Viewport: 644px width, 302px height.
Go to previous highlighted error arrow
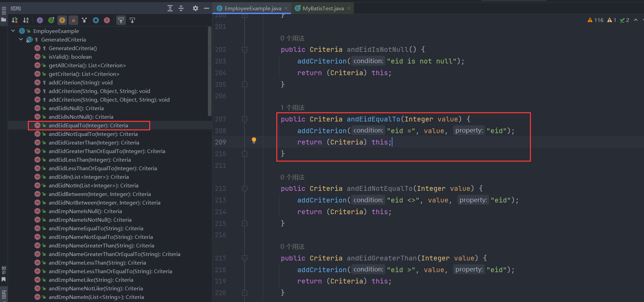(636, 20)
